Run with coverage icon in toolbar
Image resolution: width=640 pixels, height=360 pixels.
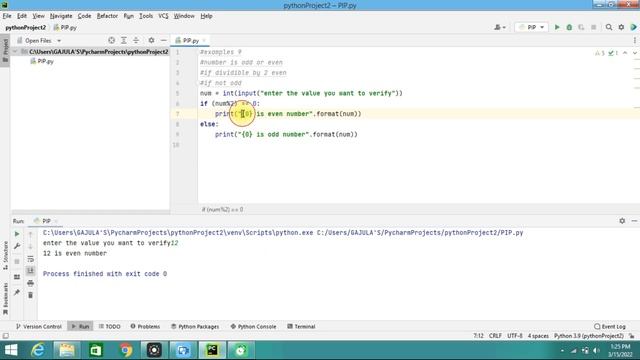[581, 27]
